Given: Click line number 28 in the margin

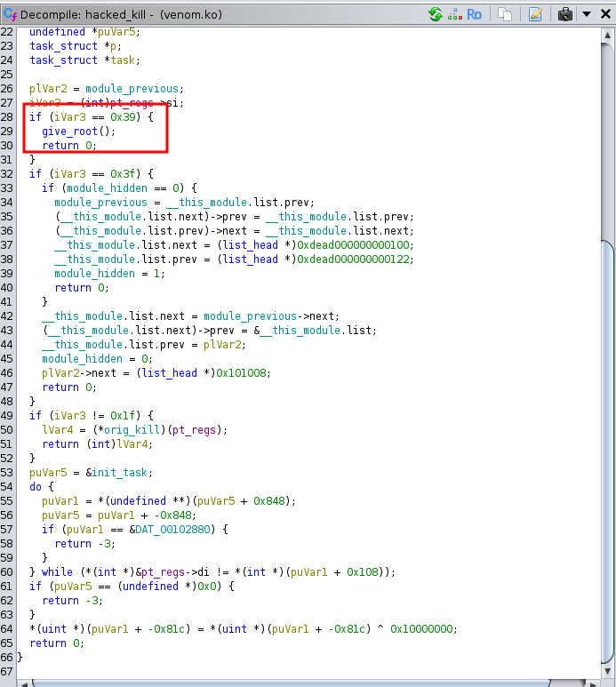Looking at the screenshot, I should [7, 117].
